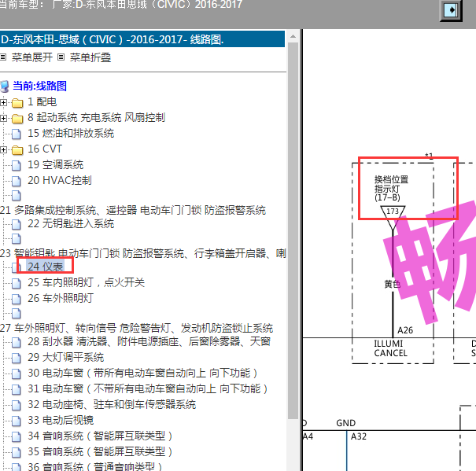Click the 菜单折叠 link
Viewport: 476px width, 471px height.
tap(90, 57)
